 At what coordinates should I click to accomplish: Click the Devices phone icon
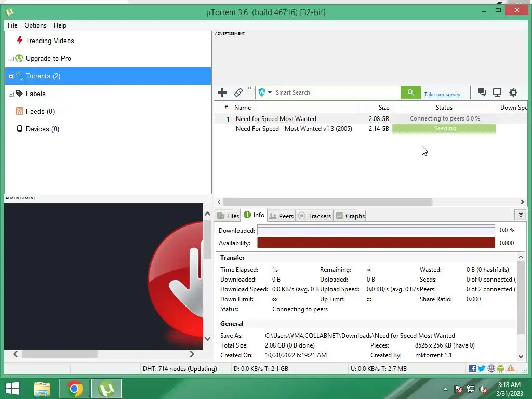[20, 129]
